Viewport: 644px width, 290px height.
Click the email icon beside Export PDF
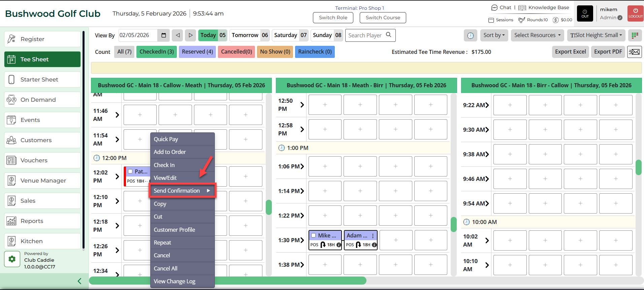[x=634, y=52]
